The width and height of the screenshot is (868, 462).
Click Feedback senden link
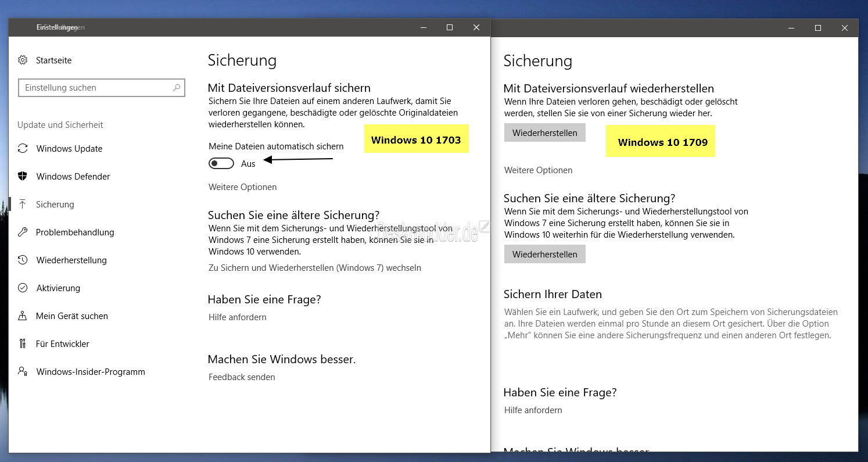pos(242,377)
